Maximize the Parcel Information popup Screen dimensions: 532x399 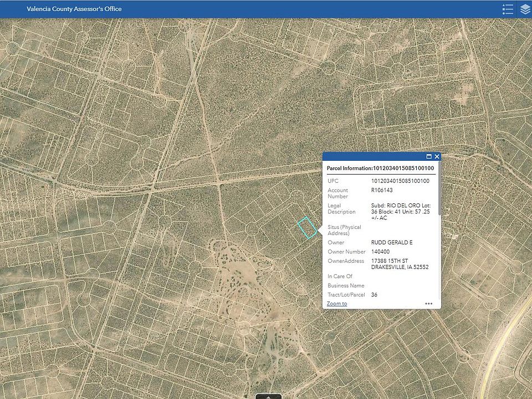429,156
